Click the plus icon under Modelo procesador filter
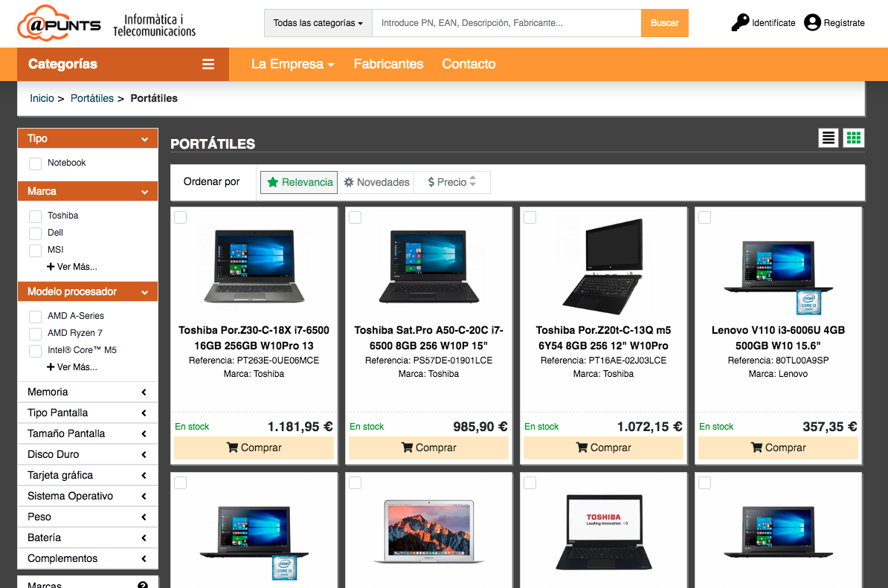This screenshot has width=888, height=588. 51,366
